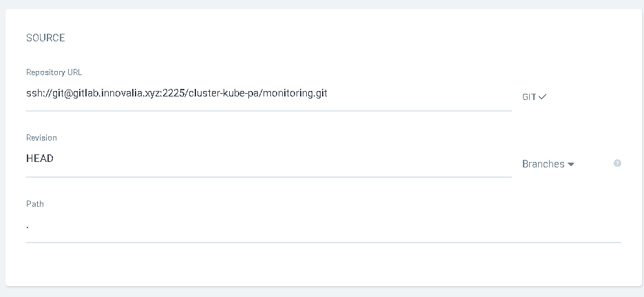This screenshot has width=644, height=297.
Task: Click the help question mark icon
Action: 617,163
